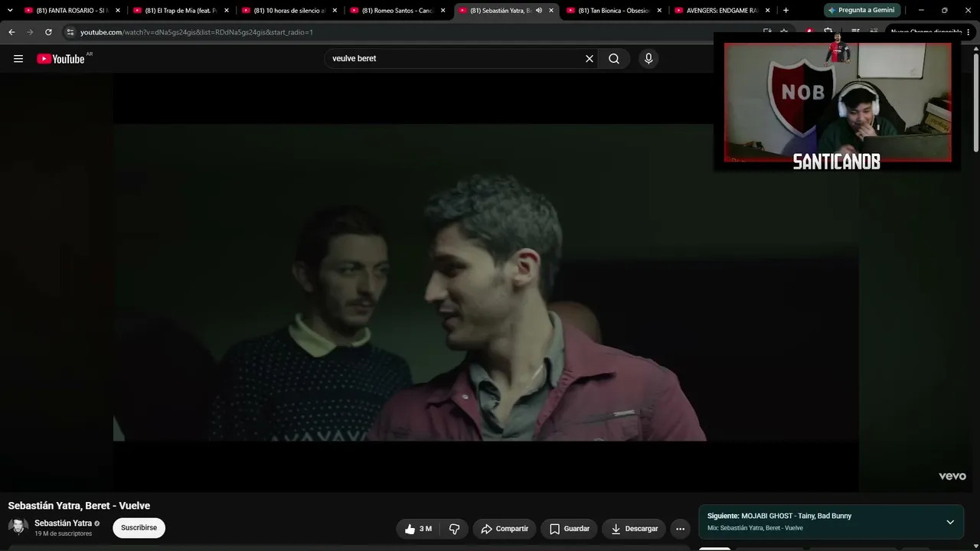Switch to the AVENGERS: ENDGAME tab

coord(723,11)
